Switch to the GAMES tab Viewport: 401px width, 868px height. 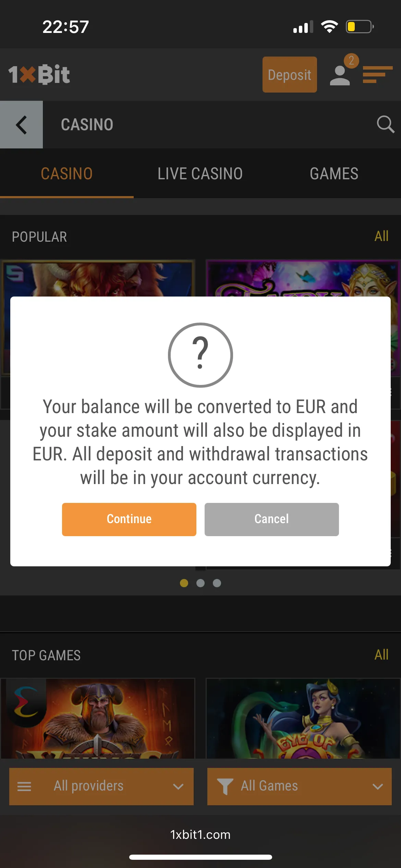(334, 173)
